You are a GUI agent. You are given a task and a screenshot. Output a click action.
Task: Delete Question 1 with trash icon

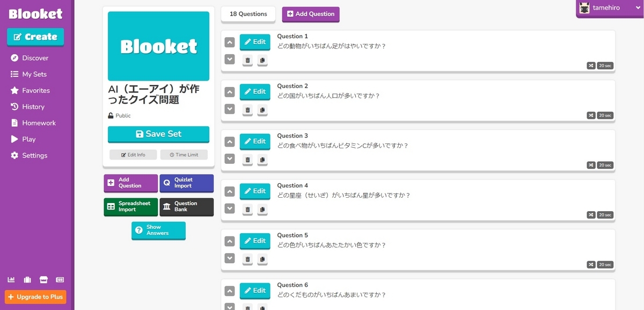[247, 60]
